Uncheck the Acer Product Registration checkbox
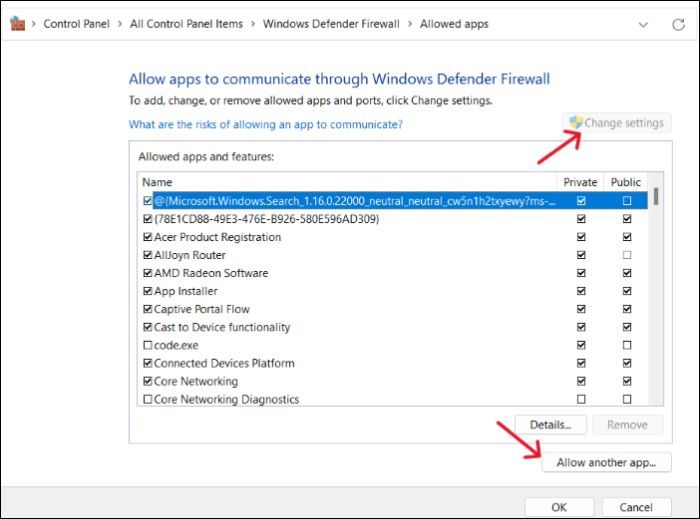This screenshot has height=519, width=700. point(148,237)
